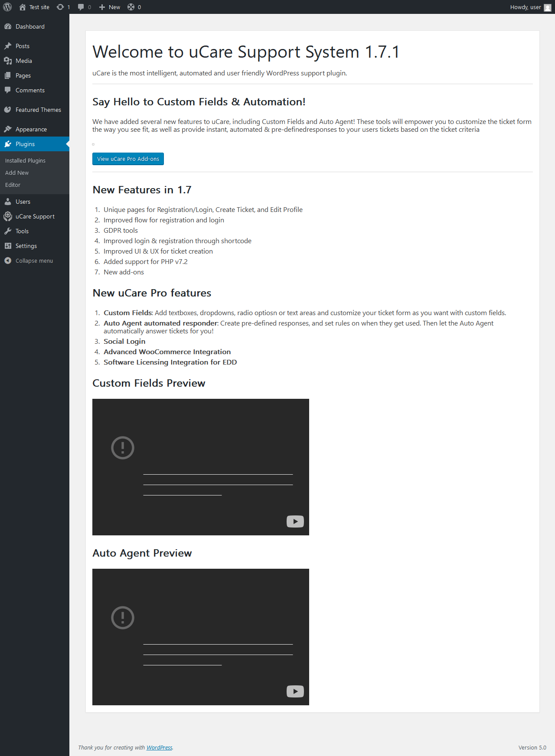
Task: Click the Auto Agent Preview video thumbnail
Action: tap(201, 637)
